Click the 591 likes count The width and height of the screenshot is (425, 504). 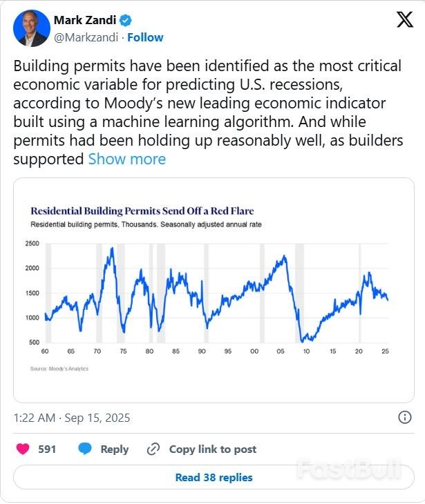tap(47, 449)
